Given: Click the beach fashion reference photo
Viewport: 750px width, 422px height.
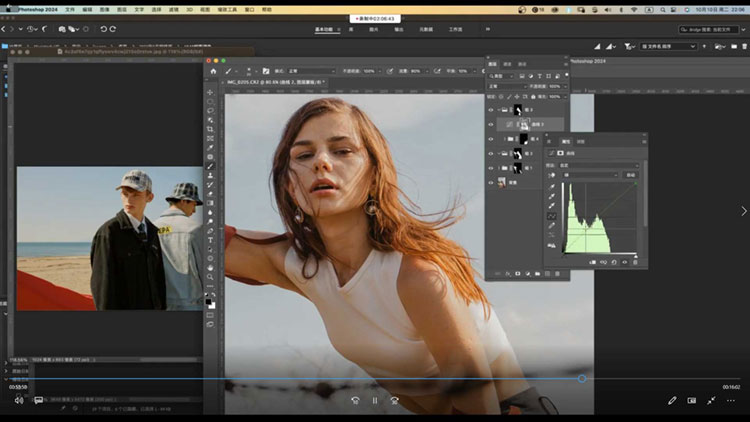Looking at the screenshot, I should pyautogui.click(x=109, y=239).
